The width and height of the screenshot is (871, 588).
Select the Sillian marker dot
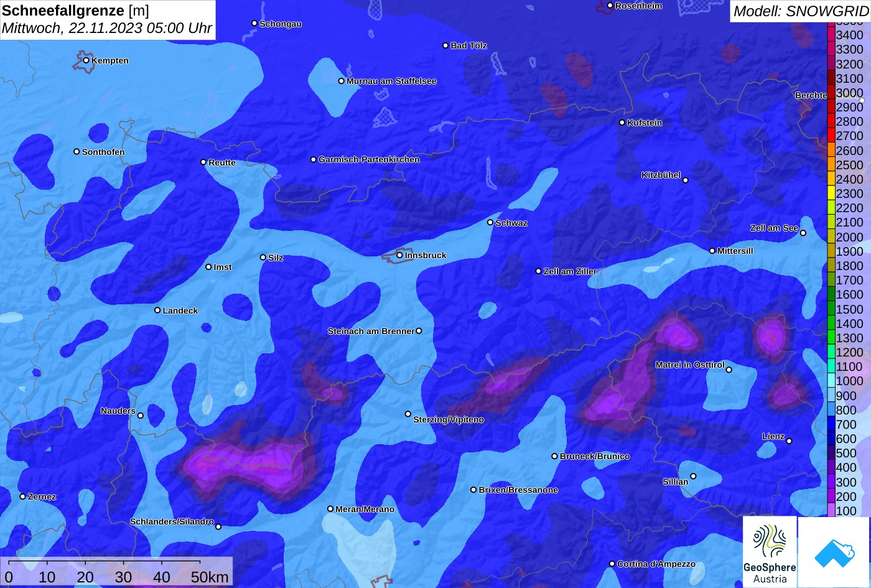693,477
